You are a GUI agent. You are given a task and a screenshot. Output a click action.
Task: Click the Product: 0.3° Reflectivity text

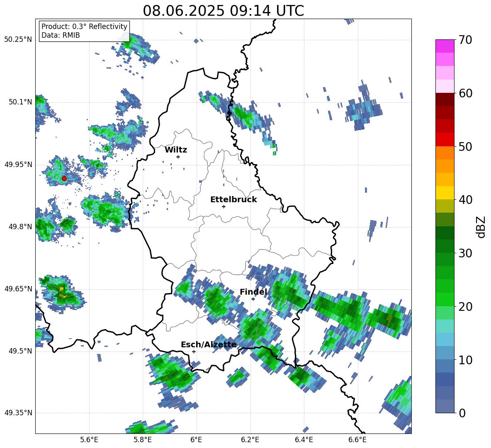pos(84,27)
